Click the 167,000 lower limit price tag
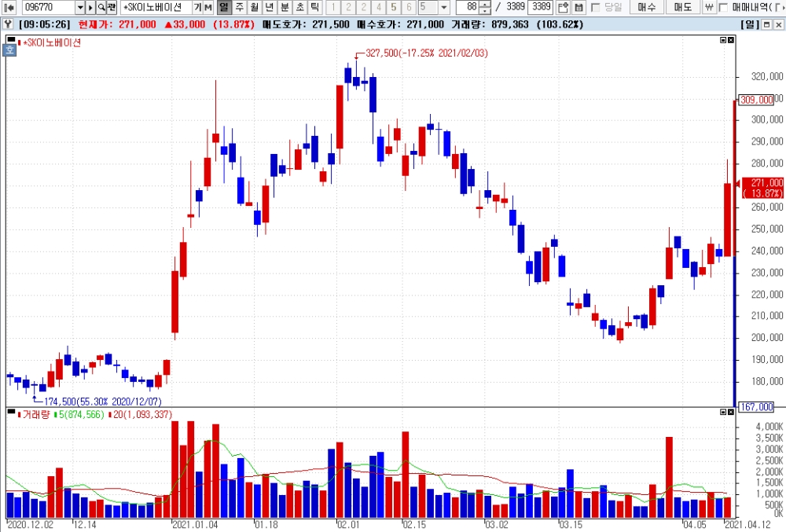 click(x=756, y=407)
